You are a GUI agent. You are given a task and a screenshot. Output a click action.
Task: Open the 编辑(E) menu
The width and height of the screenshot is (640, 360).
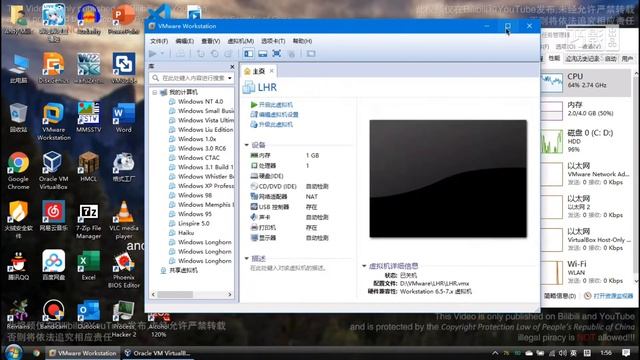(184, 41)
